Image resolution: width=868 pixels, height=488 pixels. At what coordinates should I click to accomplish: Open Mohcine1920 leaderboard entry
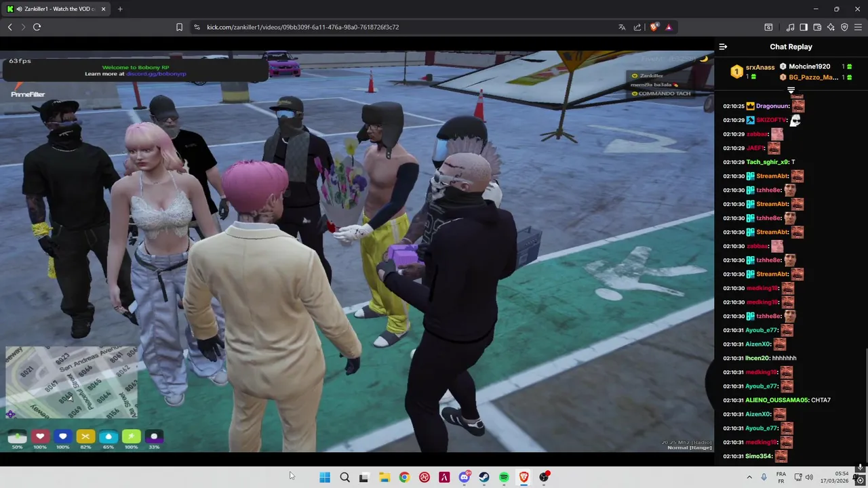(815, 66)
